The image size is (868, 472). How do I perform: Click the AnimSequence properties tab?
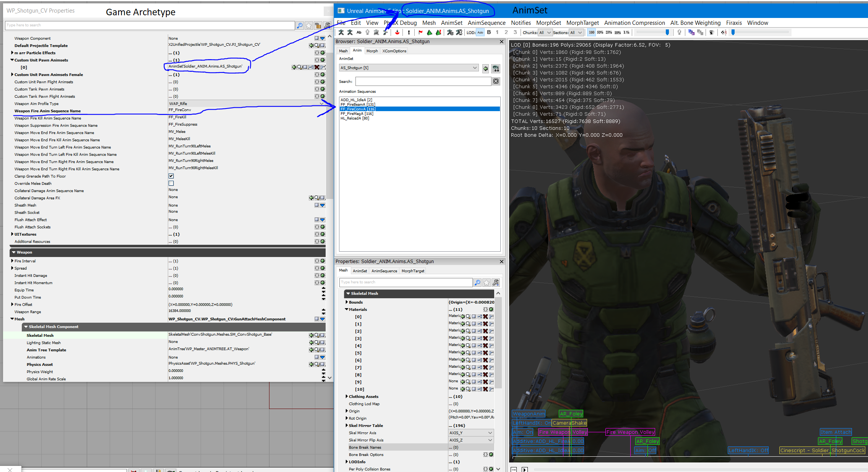[x=384, y=271]
